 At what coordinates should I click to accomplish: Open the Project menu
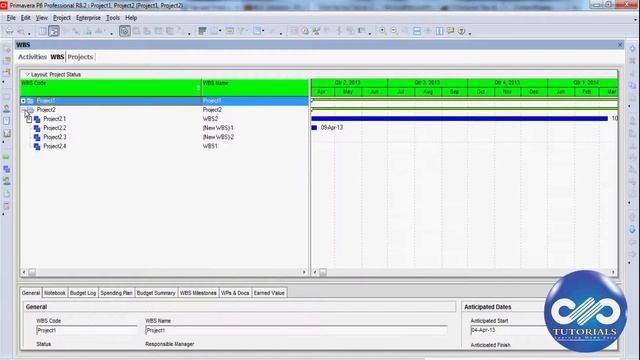(62, 18)
